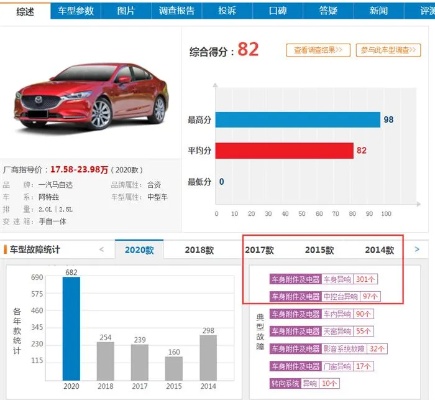This screenshot has height=400, width=435.
Task: Click the 参与此车型调查 button
Action: click(x=388, y=50)
